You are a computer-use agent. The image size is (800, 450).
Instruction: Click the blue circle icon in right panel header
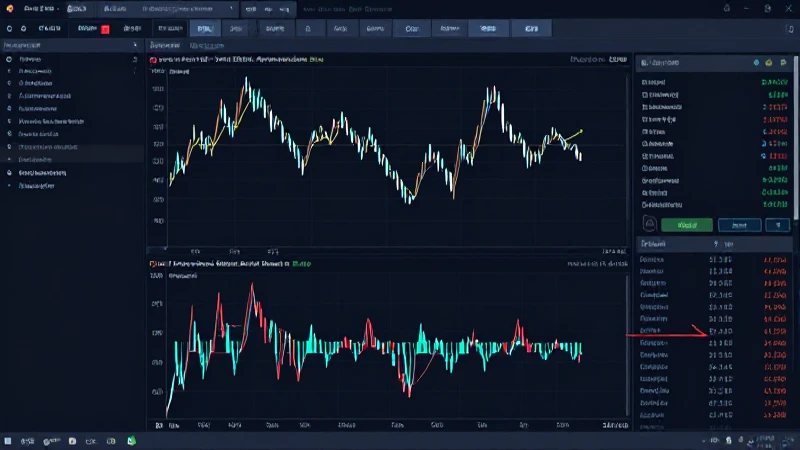(x=756, y=63)
